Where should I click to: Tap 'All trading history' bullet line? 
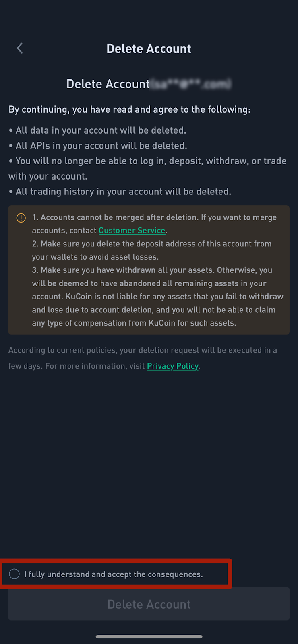[x=120, y=192]
